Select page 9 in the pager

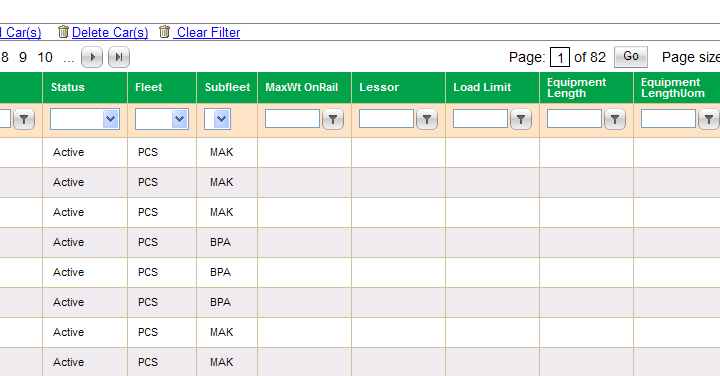[23, 57]
